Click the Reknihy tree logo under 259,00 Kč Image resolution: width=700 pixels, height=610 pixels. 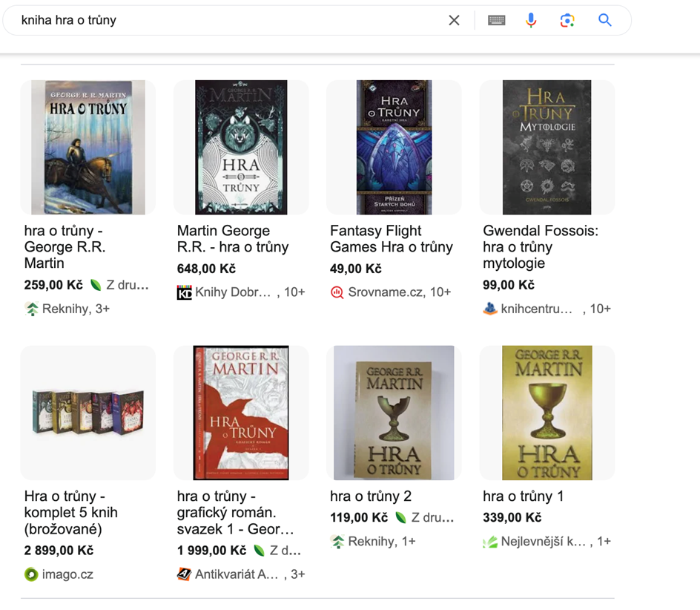coord(32,309)
